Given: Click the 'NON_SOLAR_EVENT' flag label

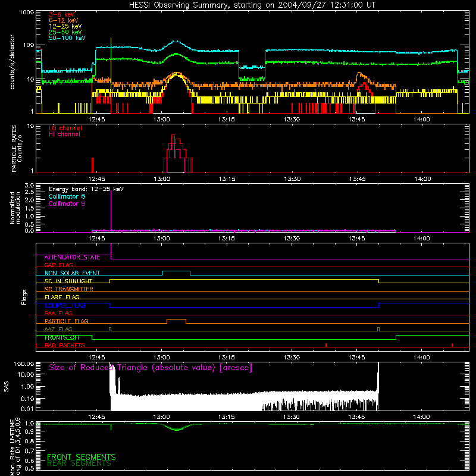Looking at the screenshot, I should pos(72,273).
